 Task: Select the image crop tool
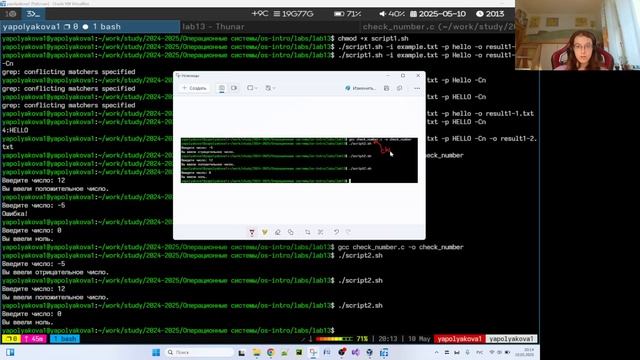(x=308, y=232)
